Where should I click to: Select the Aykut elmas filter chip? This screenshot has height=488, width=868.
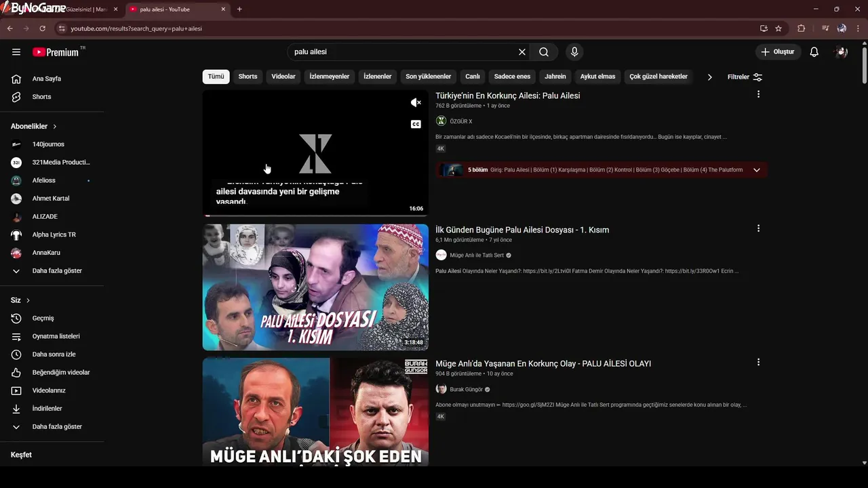597,77
